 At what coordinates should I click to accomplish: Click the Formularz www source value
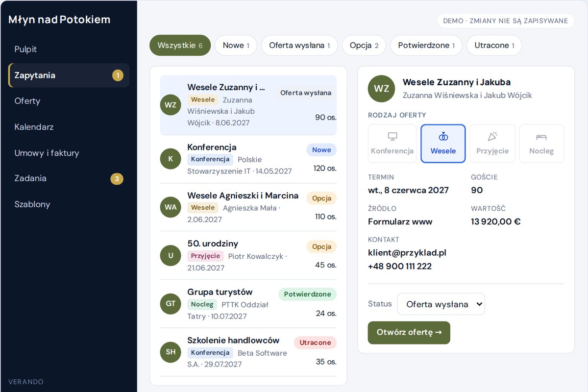pos(400,221)
